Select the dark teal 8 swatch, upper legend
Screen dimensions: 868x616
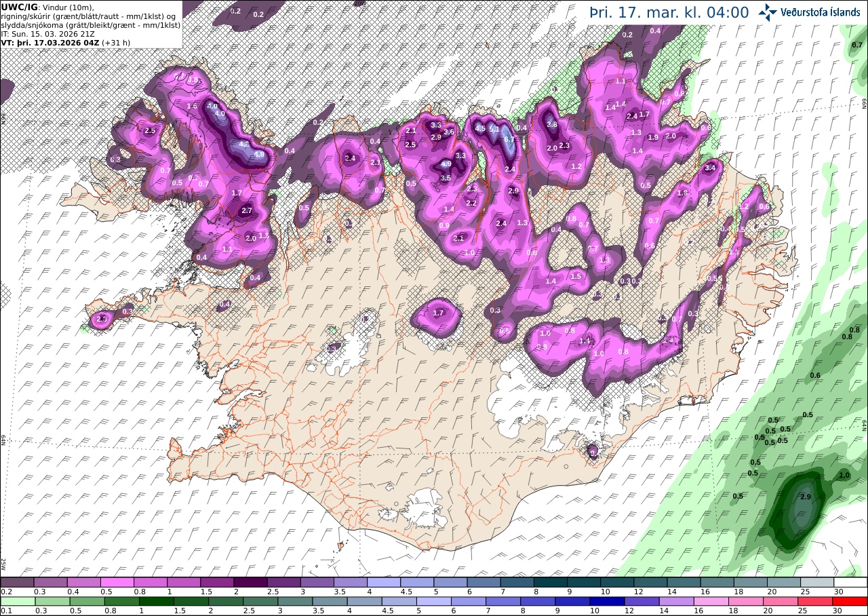(551, 582)
